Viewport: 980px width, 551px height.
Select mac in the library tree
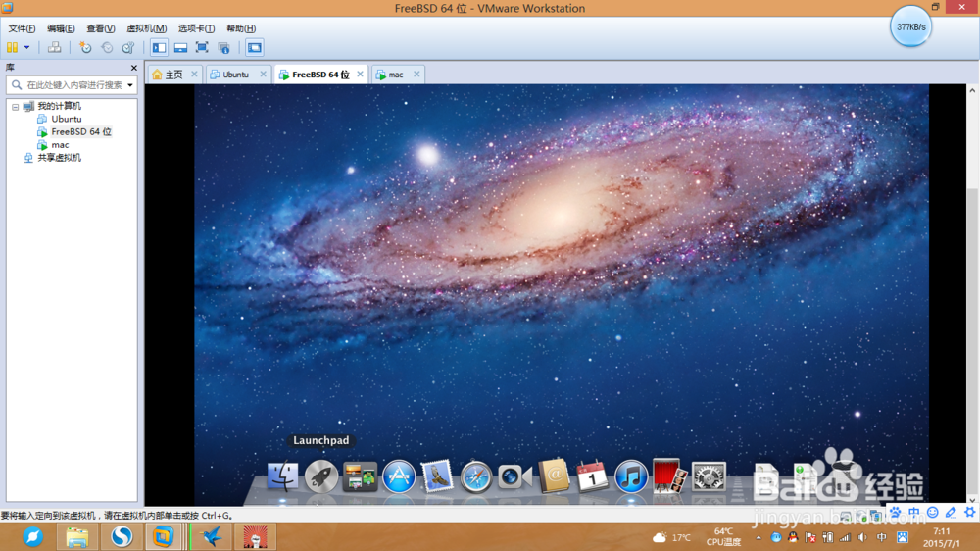click(60, 145)
